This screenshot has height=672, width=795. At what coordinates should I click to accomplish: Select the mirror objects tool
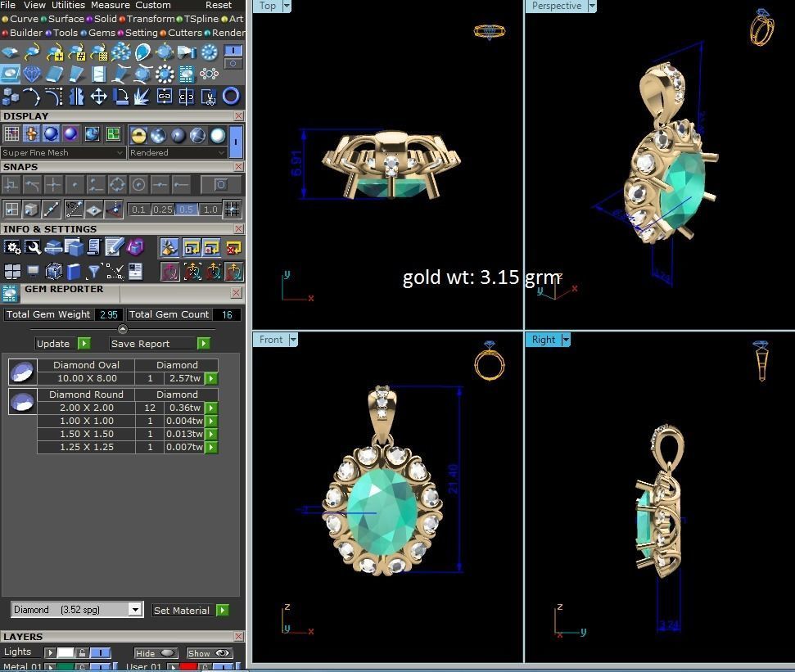point(77,97)
